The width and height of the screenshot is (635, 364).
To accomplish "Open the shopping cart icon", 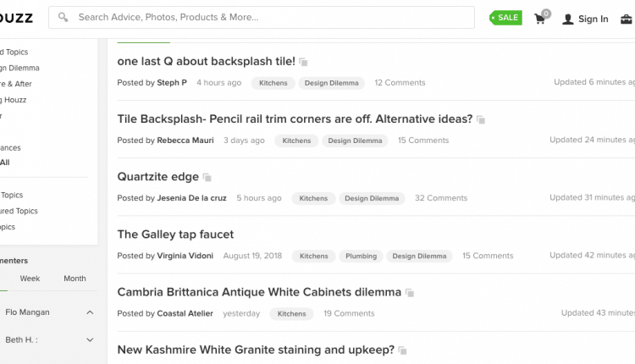I will (x=541, y=18).
